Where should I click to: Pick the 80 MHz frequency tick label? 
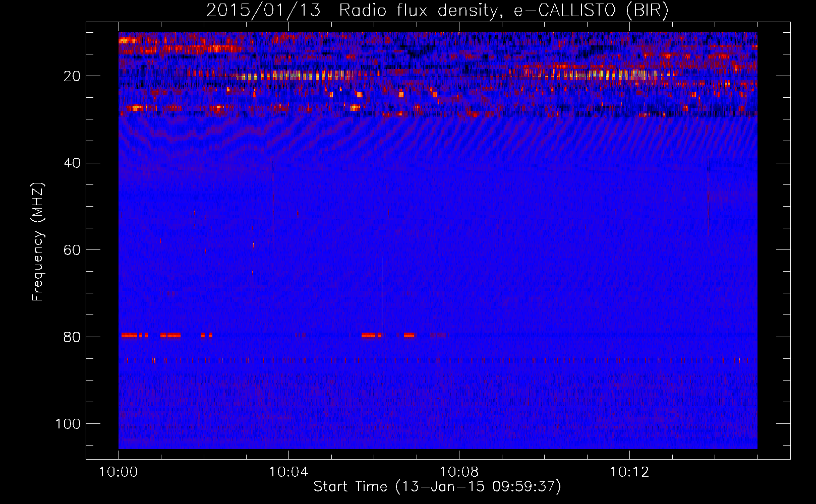[72, 337]
